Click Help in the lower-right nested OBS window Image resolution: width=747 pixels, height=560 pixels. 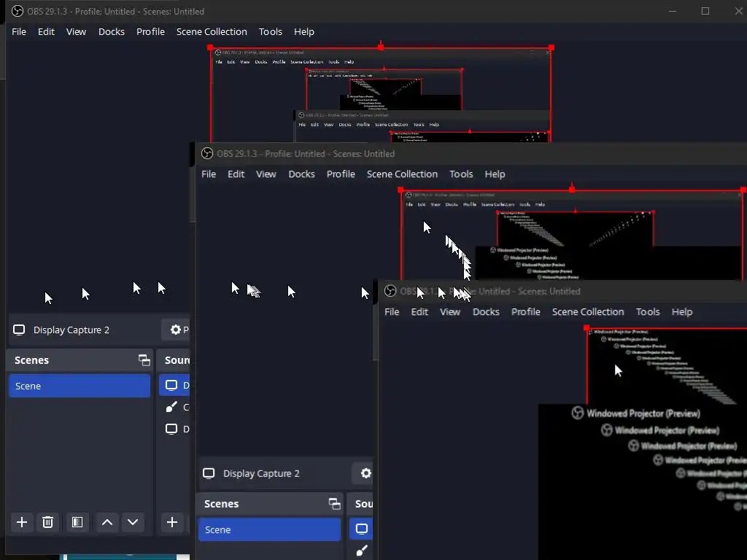pyautogui.click(x=682, y=311)
